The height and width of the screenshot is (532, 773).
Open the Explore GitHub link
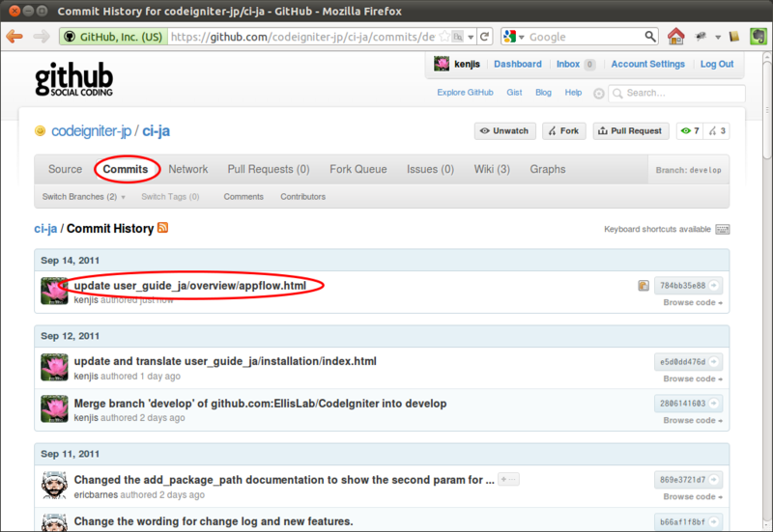465,93
